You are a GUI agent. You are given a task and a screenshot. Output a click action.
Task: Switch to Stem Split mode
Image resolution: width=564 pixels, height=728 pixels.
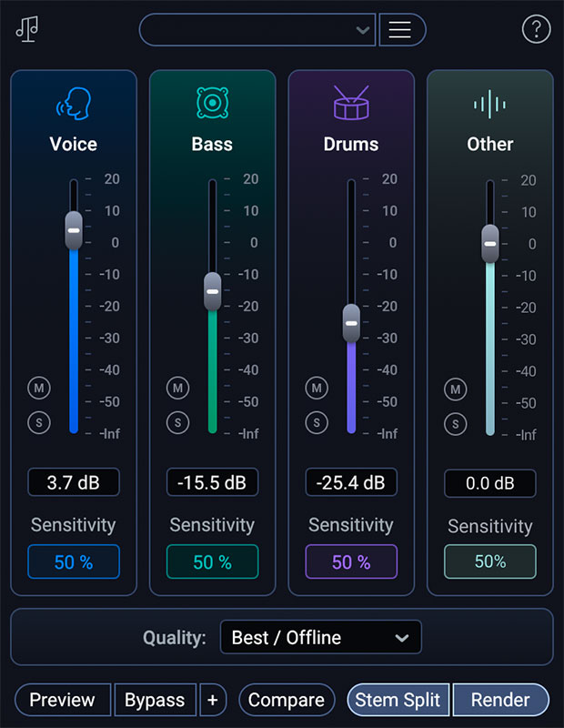click(x=398, y=700)
